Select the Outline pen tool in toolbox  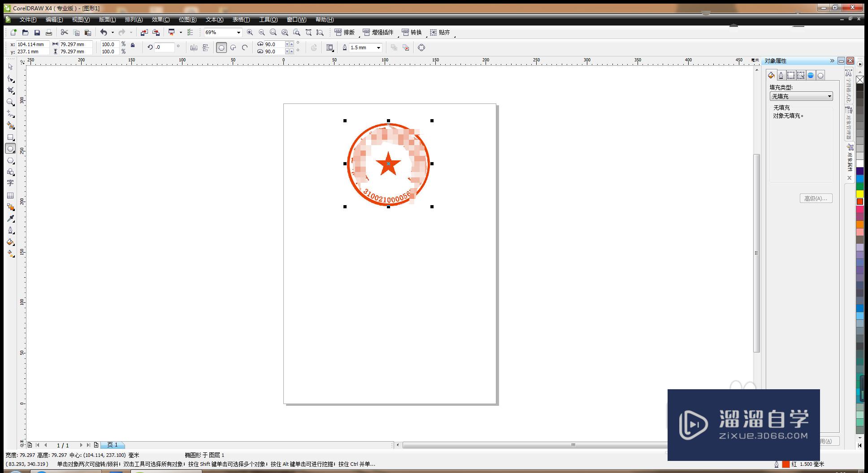10,230
